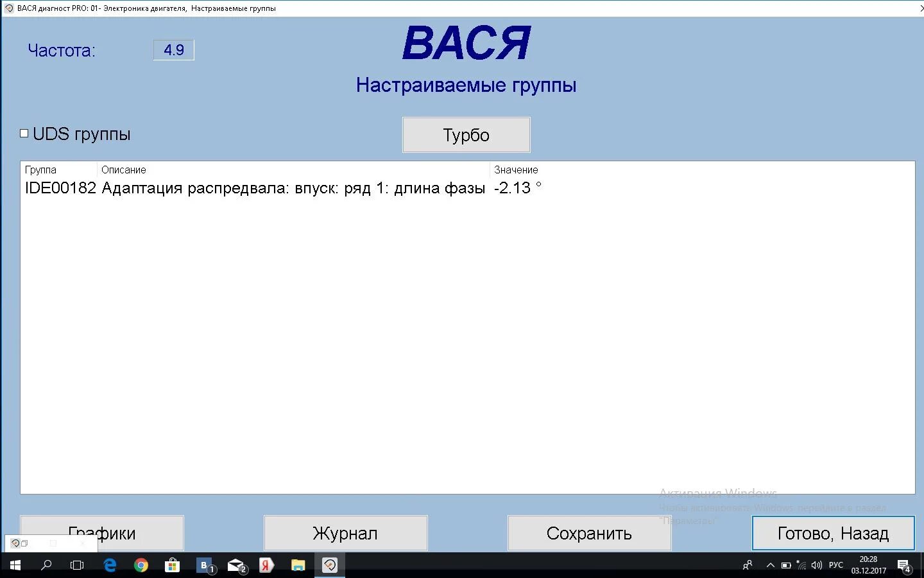924x578 pixels.
Task: Open the Action Center notifications icon
Action: pos(904,566)
